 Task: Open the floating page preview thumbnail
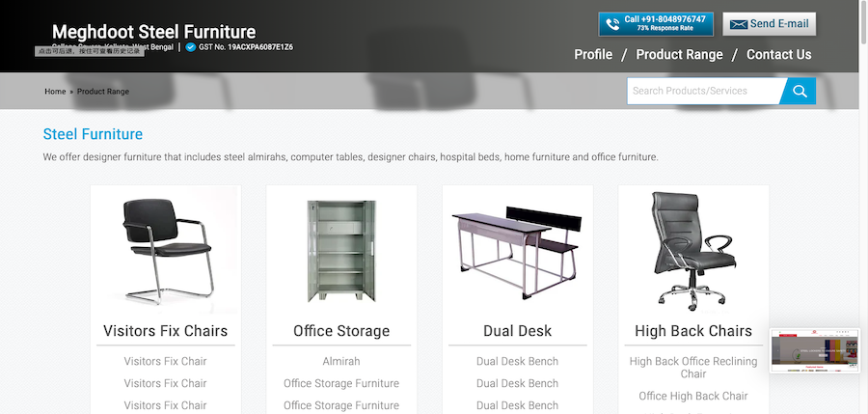tap(815, 351)
